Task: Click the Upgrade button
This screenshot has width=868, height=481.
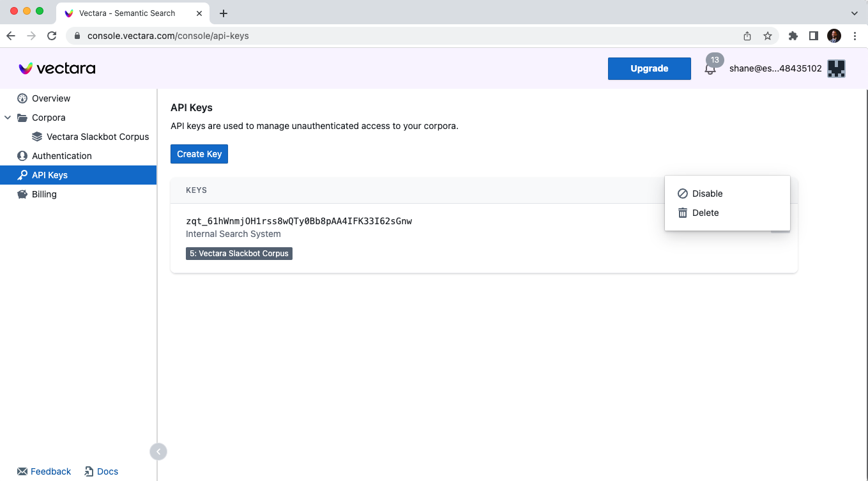Action: 649,68
